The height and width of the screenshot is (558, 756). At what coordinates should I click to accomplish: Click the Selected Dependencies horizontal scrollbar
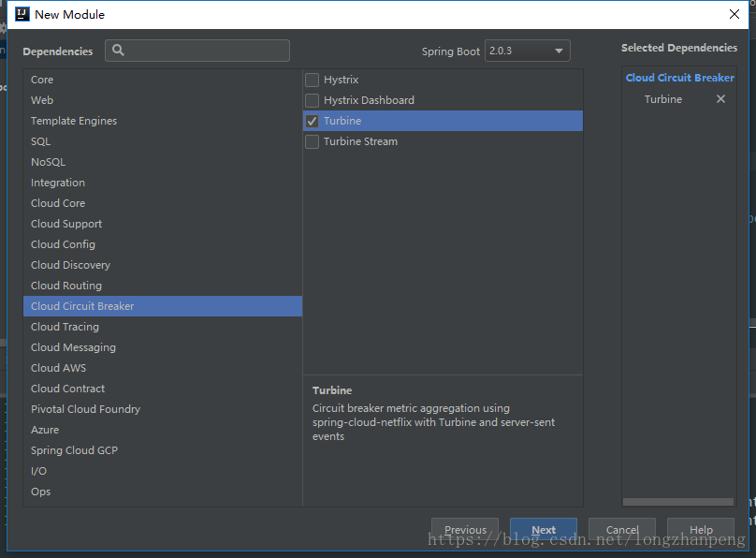[x=678, y=502]
